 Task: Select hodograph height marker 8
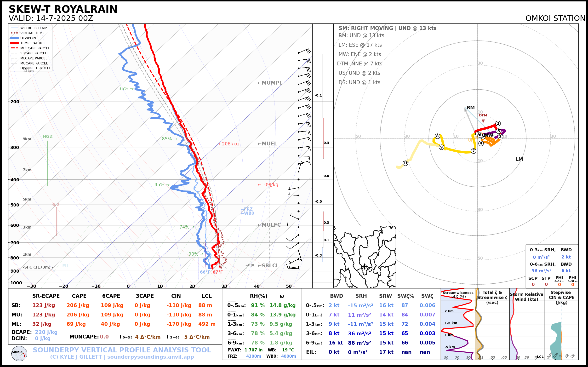coord(437,136)
